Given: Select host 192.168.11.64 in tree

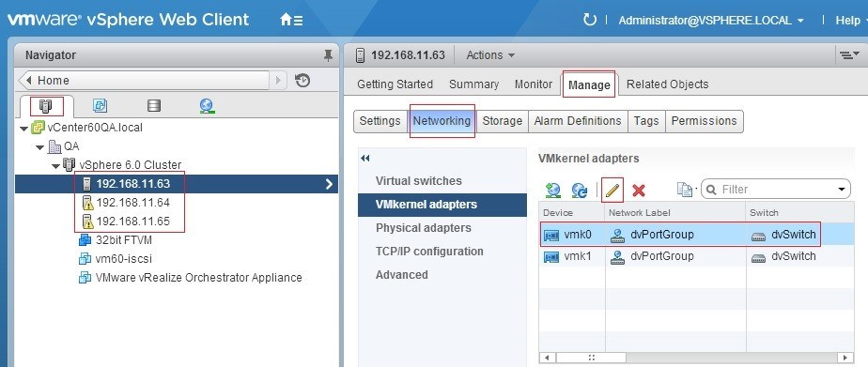Looking at the screenshot, I should (x=132, y=203).
